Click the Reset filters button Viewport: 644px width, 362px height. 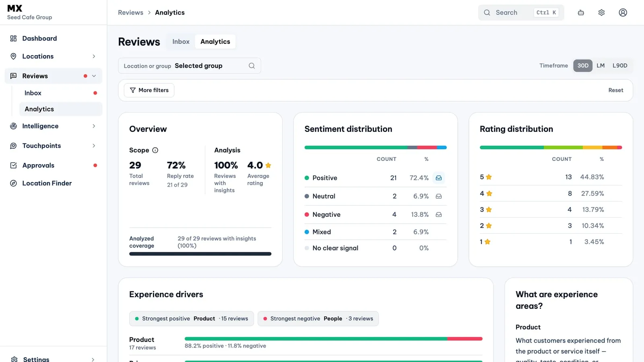tap(616, 90)
